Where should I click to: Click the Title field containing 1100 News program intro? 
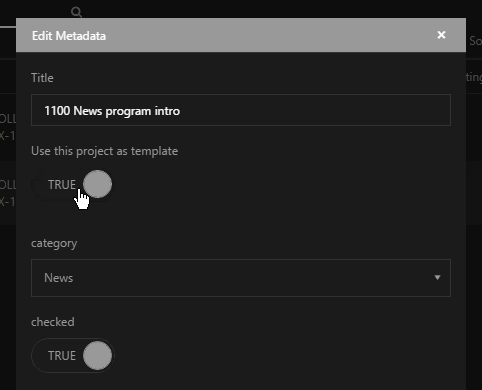point(241,110)
